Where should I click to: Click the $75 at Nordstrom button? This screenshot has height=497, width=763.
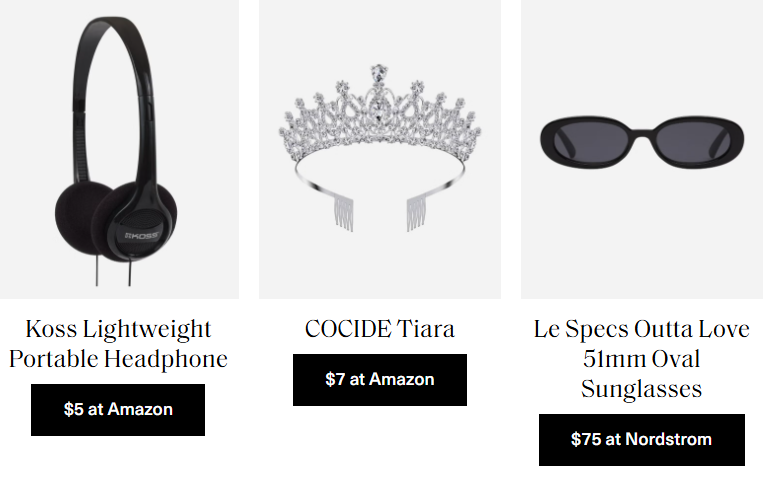coord(641,440)
